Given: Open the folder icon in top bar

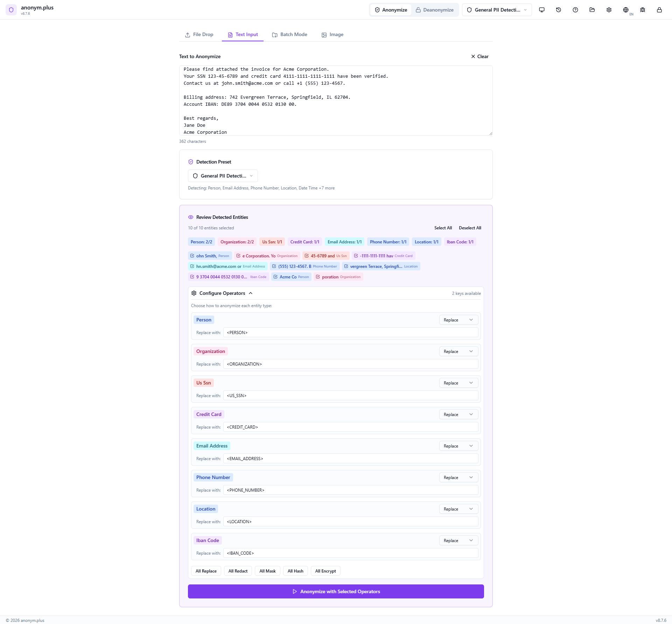Looking at the screenshot, I should [x=592, y=10].
